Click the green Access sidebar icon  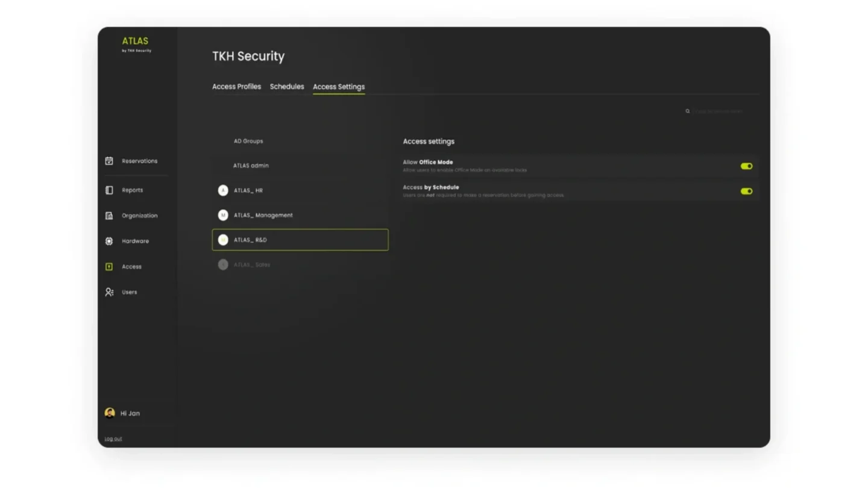(109, 266)
